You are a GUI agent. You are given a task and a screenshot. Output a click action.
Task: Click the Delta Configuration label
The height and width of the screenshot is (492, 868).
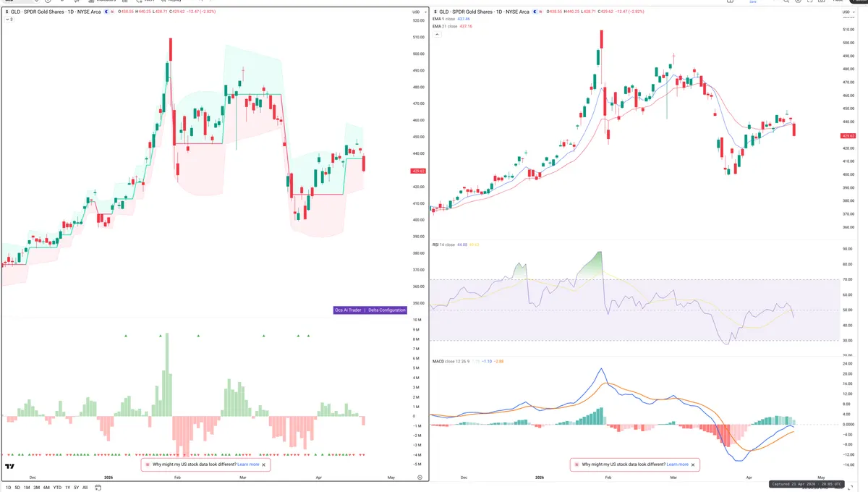point(387,310)
